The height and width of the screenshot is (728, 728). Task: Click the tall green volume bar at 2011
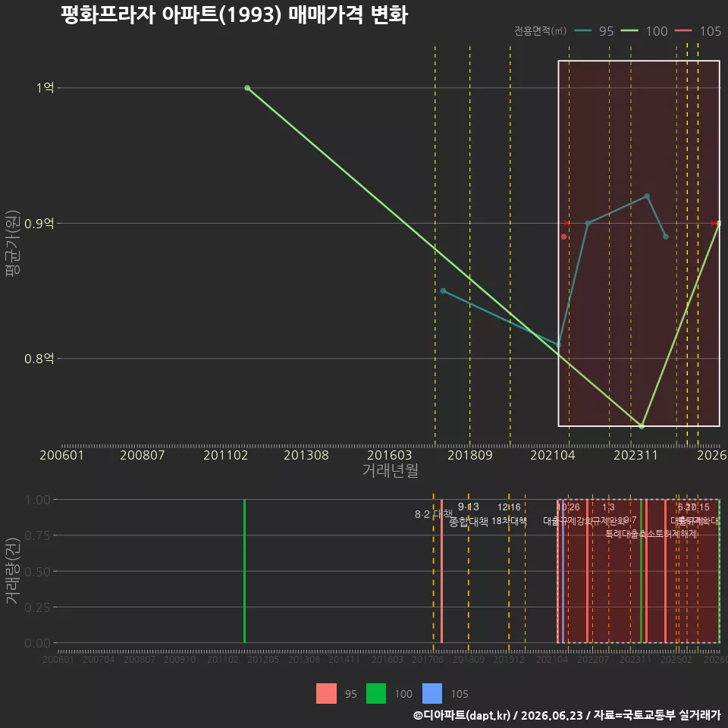coord(245,571)
